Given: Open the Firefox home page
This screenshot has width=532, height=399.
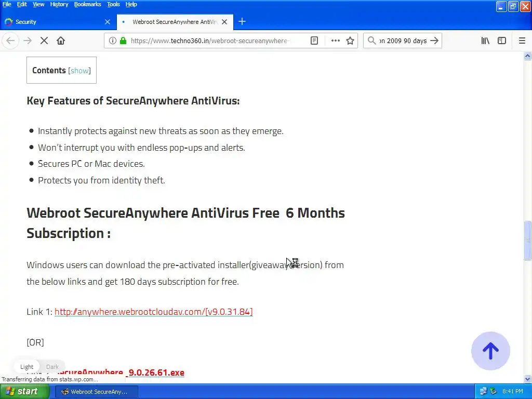Looking at the screenshot, I should click(x=61, y=41).
